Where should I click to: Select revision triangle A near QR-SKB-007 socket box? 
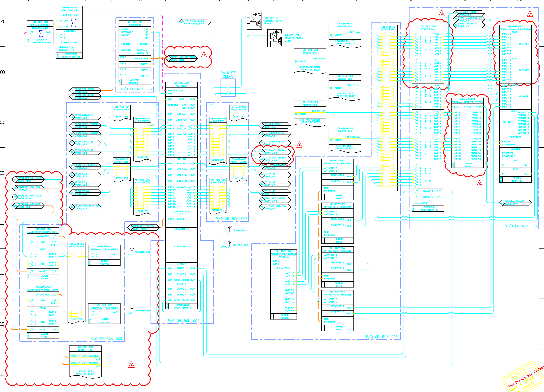(131, 365)
